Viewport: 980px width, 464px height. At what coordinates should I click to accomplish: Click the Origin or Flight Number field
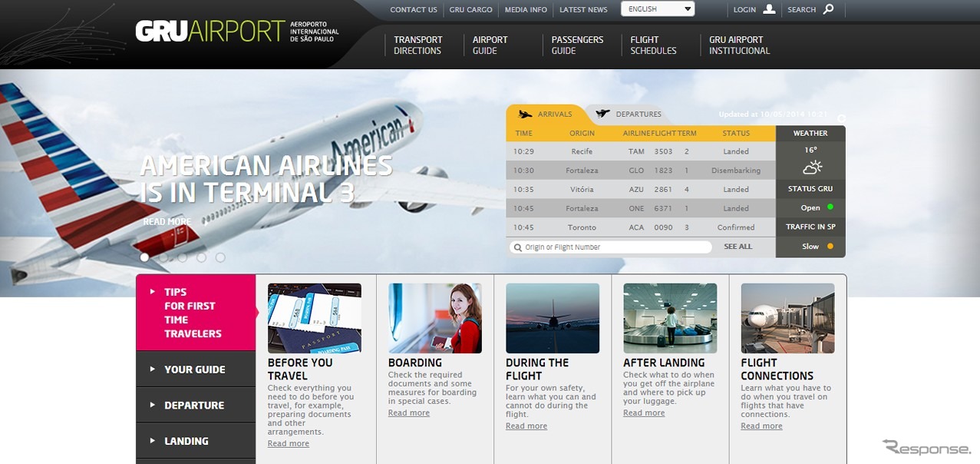pyautogui.click(x=611, y=247)
